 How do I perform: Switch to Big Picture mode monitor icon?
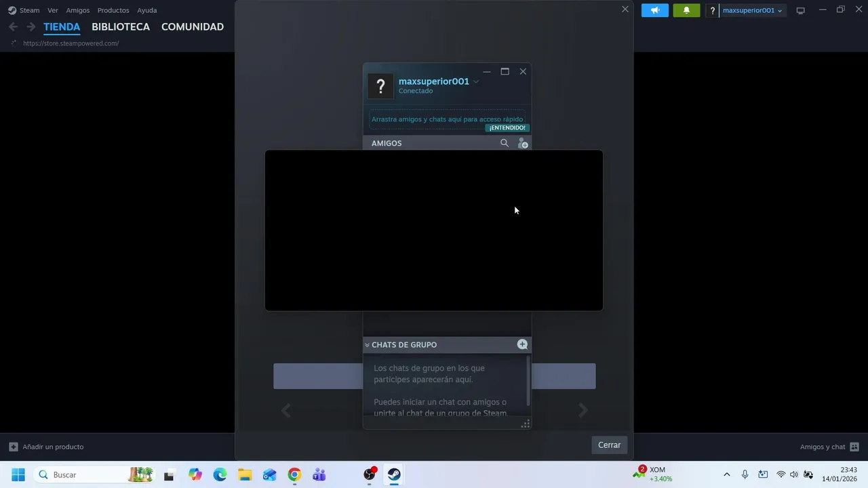[x=801, y=10]
